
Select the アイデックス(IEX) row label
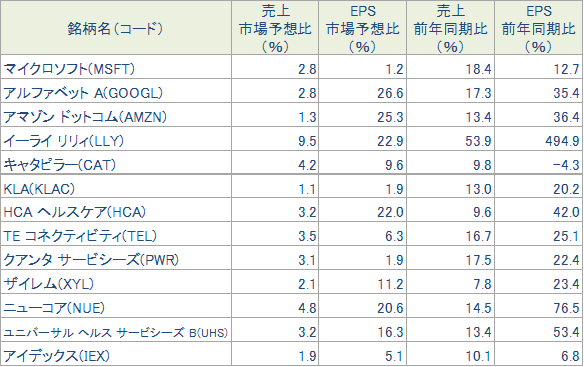point(57,356)
